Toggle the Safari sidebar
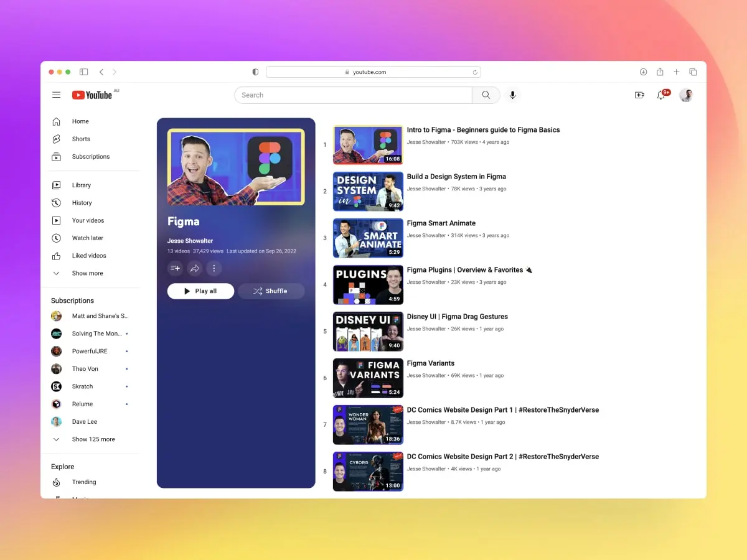The height and width of the screenshot is (560, 747). pos(83,72)
